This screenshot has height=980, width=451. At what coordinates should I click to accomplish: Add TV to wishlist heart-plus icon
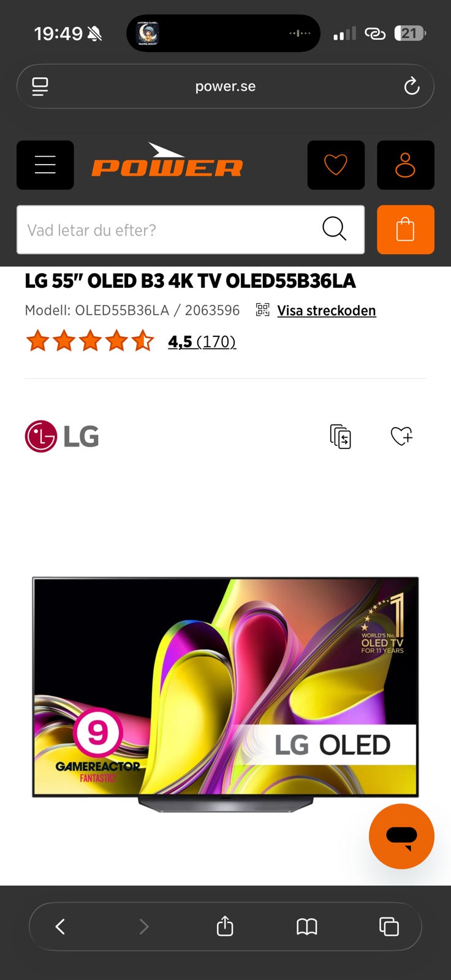point(402,436)
